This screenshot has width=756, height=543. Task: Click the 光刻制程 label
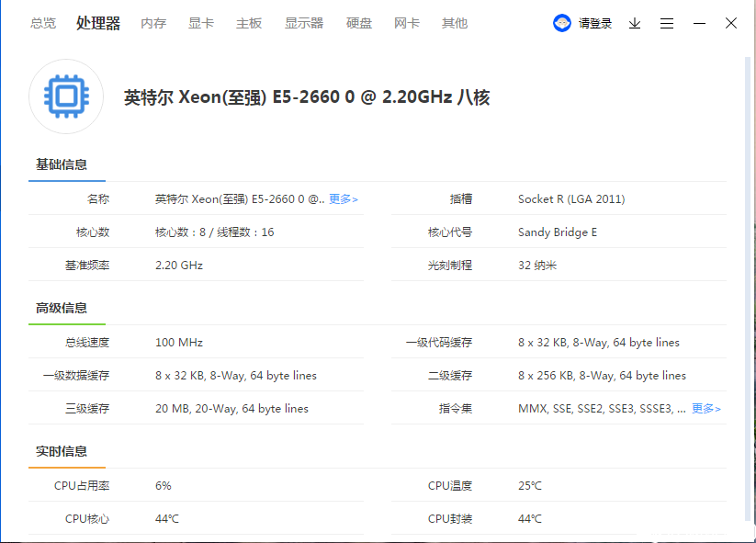click(x=450, y=266)
